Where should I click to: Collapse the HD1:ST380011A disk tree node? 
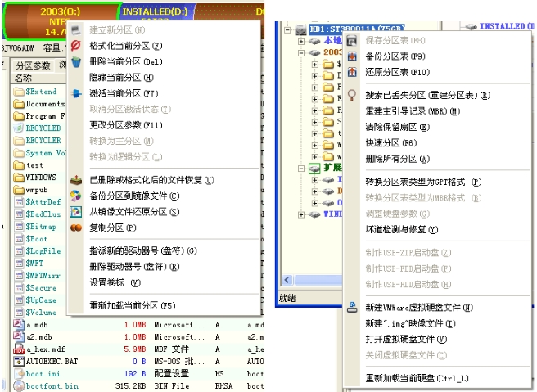click(287, 27)
